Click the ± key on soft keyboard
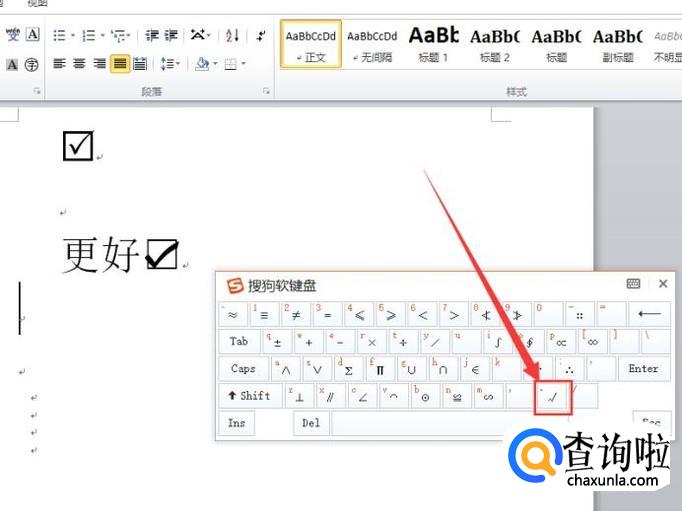 tap(277, 341)
